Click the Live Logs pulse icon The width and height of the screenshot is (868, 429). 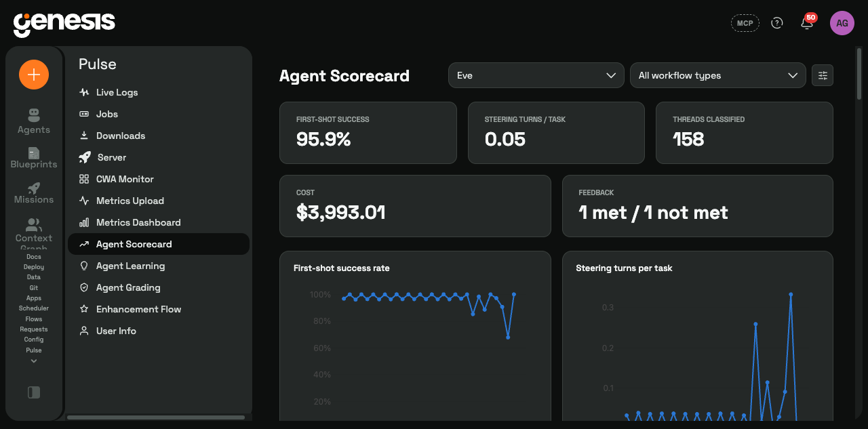tap(84, 92)
